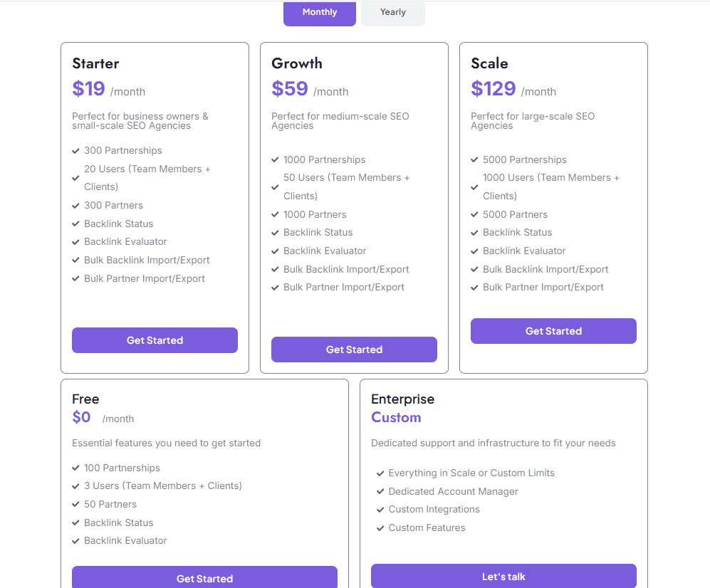Click checkmark beside Dedicated Account Manager
Viewport: 710px width, 588px height.
380,492
